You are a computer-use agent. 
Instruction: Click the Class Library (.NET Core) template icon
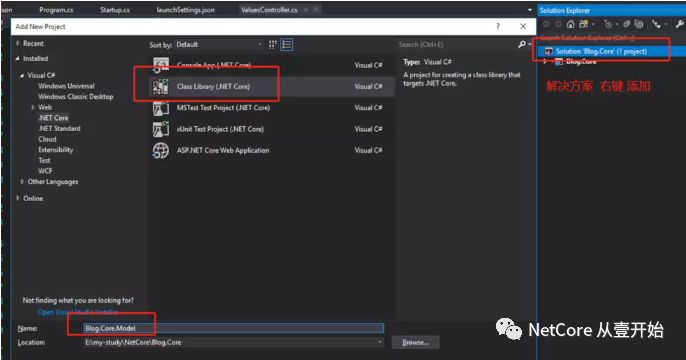[x=161, y=87]
